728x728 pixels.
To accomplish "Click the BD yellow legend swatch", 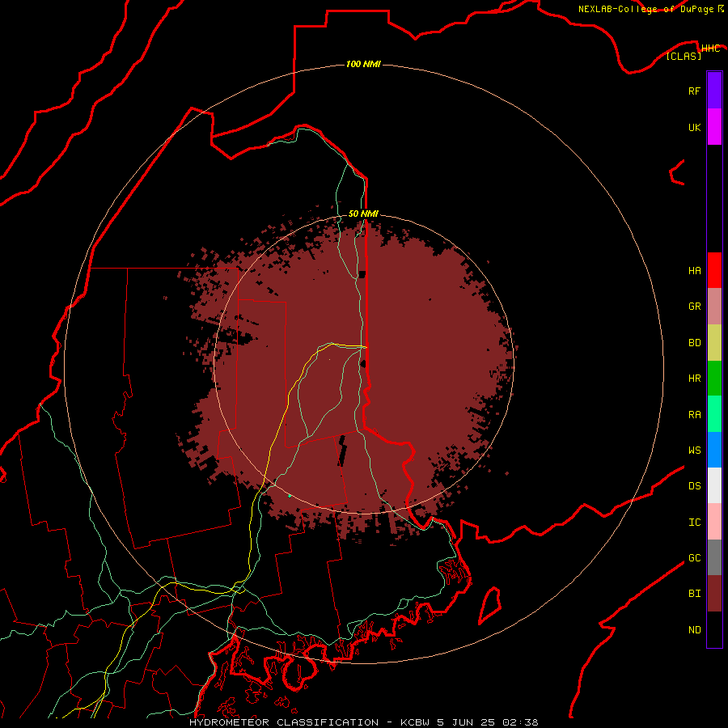I will tap(714, 343).
